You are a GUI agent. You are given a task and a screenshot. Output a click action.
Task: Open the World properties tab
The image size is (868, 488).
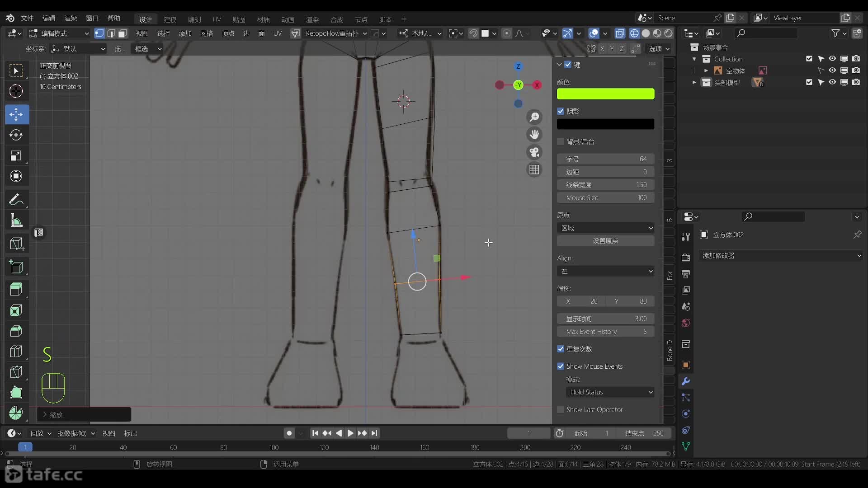click(x=686, y=323)
